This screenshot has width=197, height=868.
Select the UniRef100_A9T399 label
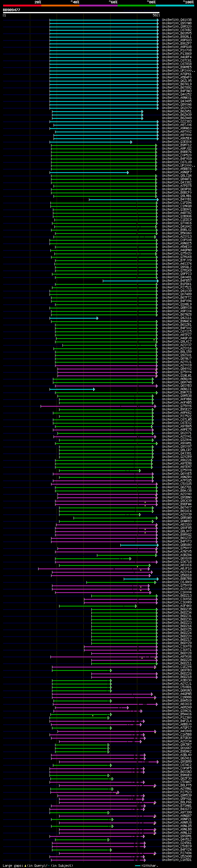(x=177, y=812)
